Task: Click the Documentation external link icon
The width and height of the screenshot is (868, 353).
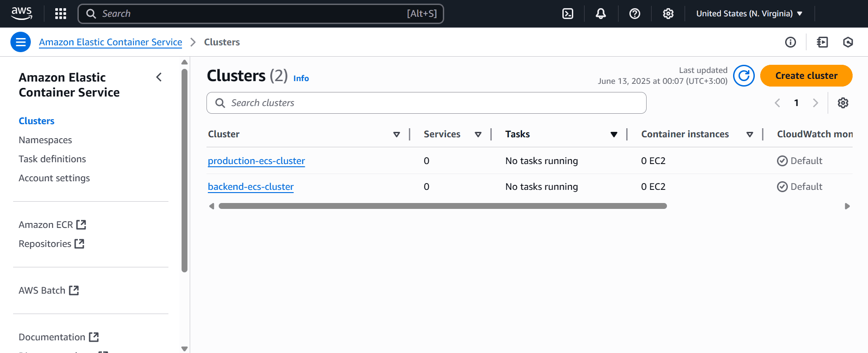Action: pyautogui.click(x=94, y=337)
